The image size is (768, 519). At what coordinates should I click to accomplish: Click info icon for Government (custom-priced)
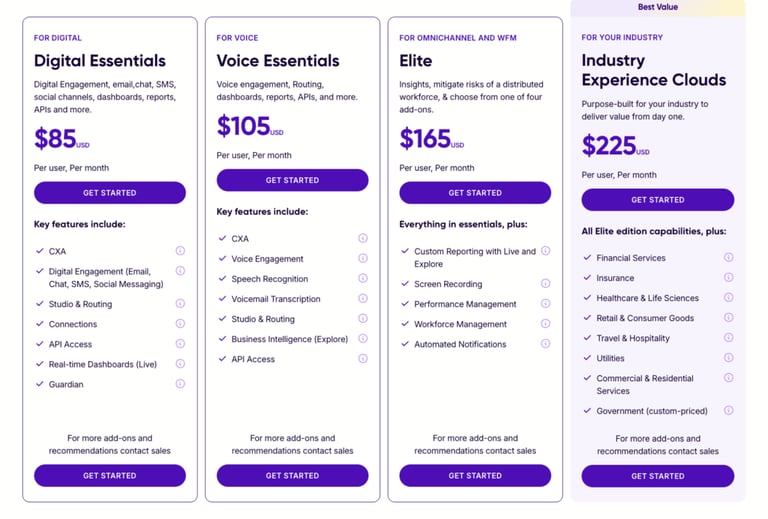[x=729, y=410]
